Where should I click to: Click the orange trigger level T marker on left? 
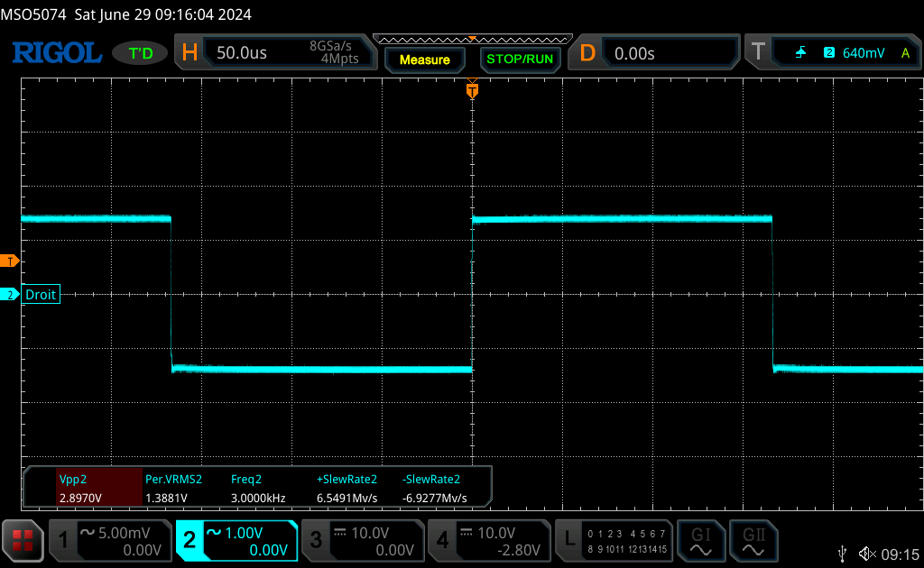tap(9, 261)
